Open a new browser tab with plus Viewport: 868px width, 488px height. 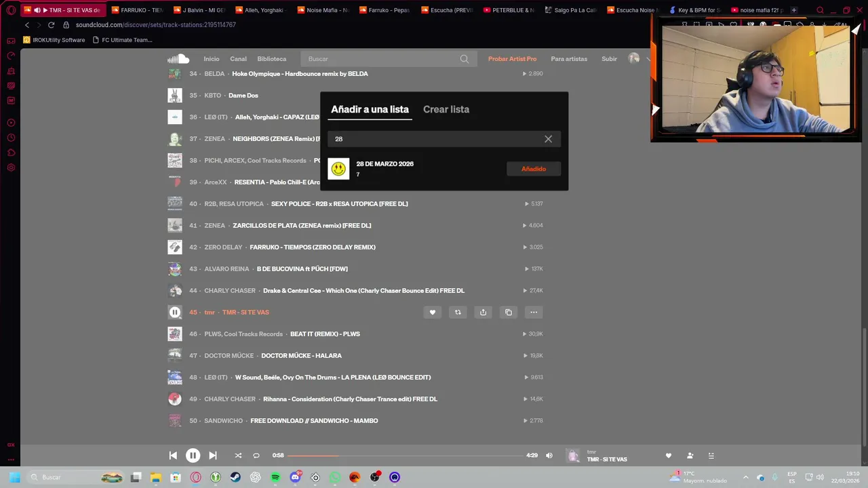click(794, 10)
